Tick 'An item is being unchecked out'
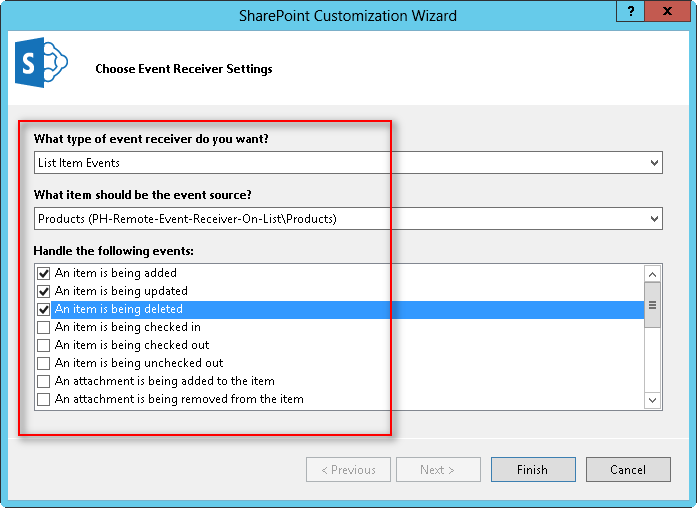The height and width of the screenshot is (508, 697). [x=44, y=363]
